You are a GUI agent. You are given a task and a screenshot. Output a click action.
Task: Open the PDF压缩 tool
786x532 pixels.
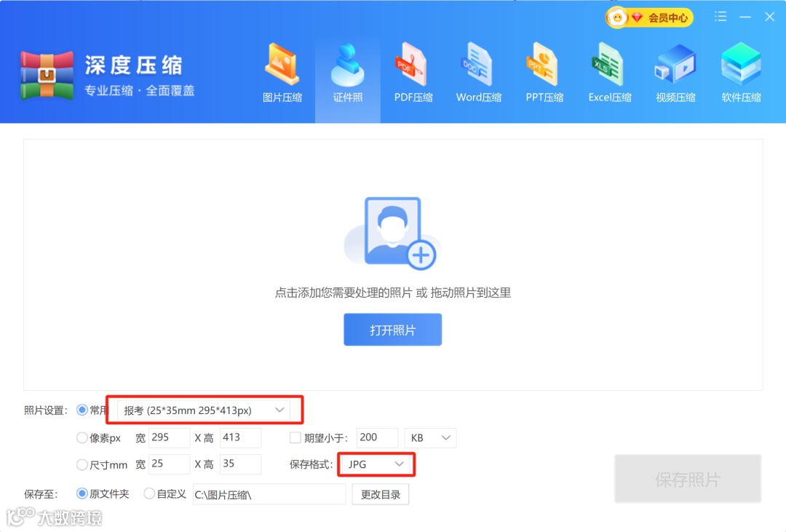pos(413,74)
